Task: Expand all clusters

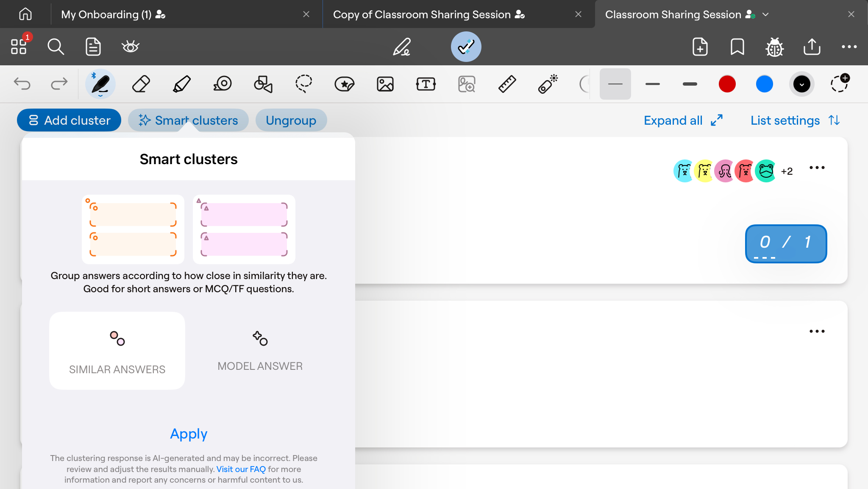Action: pos(683,120)
